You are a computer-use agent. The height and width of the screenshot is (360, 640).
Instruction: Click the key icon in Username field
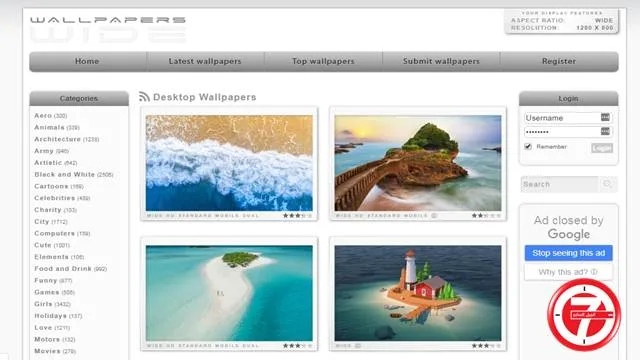tap(605, 118)
